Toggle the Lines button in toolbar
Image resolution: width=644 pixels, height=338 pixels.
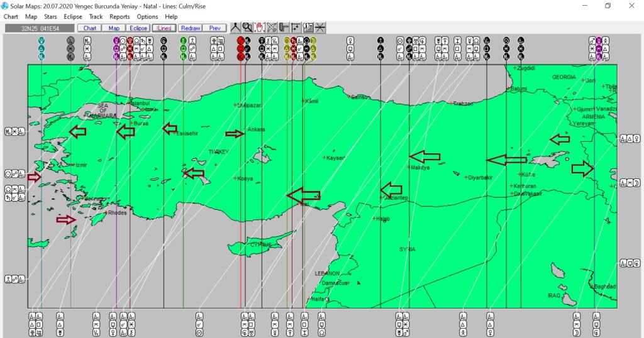pyautogui.click(x=164, y=28)
